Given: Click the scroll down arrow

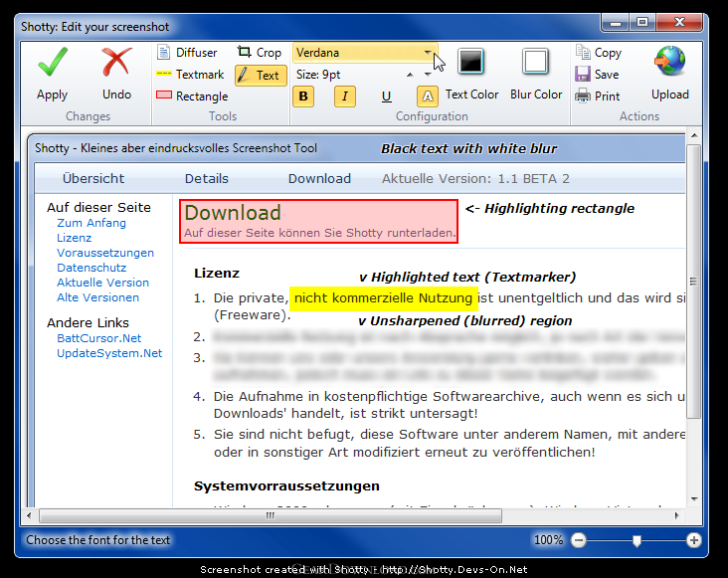Looking at the screenshot, I should coord(694,499).
